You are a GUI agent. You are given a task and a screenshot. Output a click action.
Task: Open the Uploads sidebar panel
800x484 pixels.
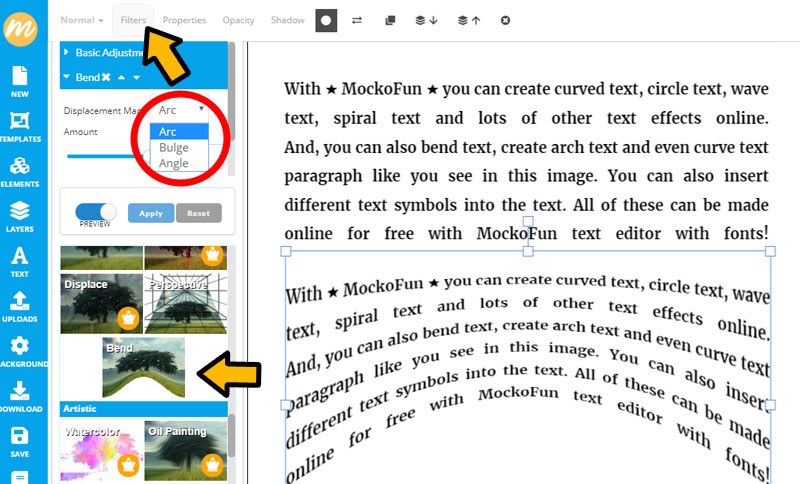[20, 307]
